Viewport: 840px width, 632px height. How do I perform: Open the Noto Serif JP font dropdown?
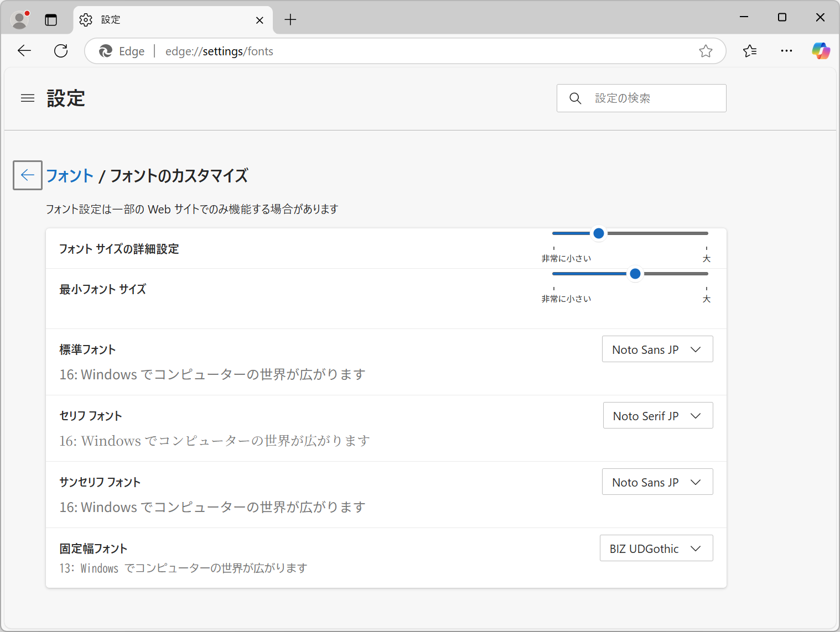pyautogui.click(x=657, y=415)
